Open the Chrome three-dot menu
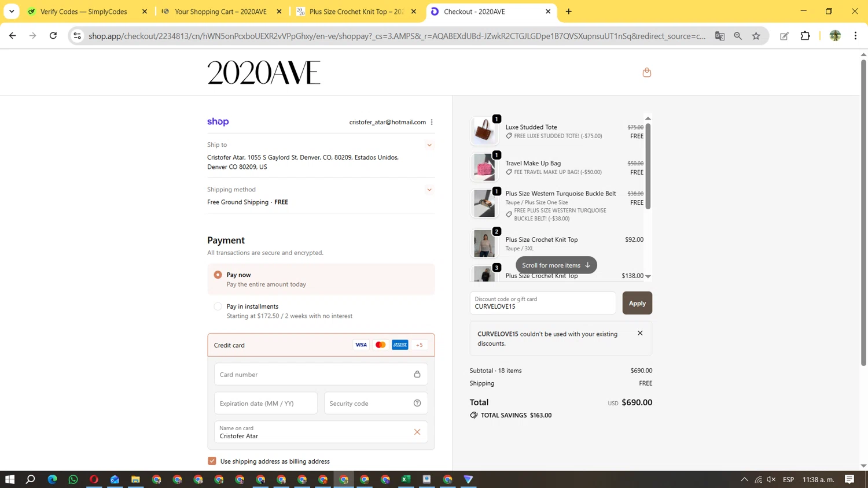The width and height of the screenshot is (868, 488). pyautogui.click(x=855, y=36)
